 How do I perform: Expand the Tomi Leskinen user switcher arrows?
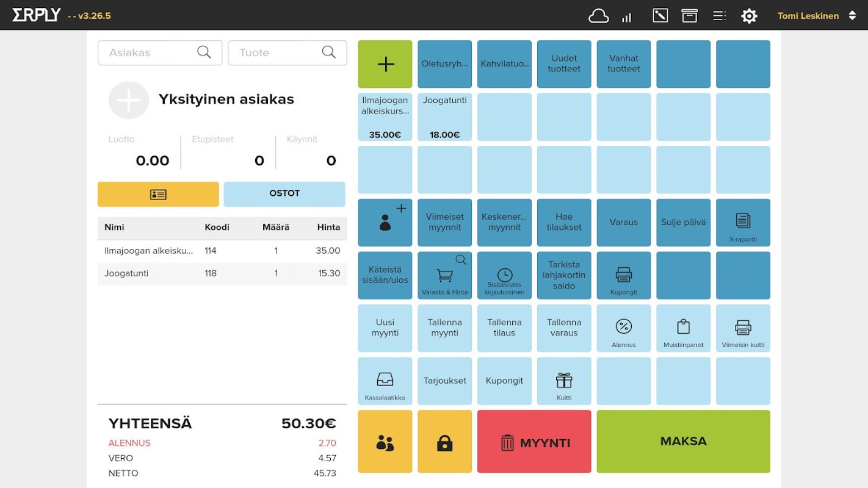(852, 16)
